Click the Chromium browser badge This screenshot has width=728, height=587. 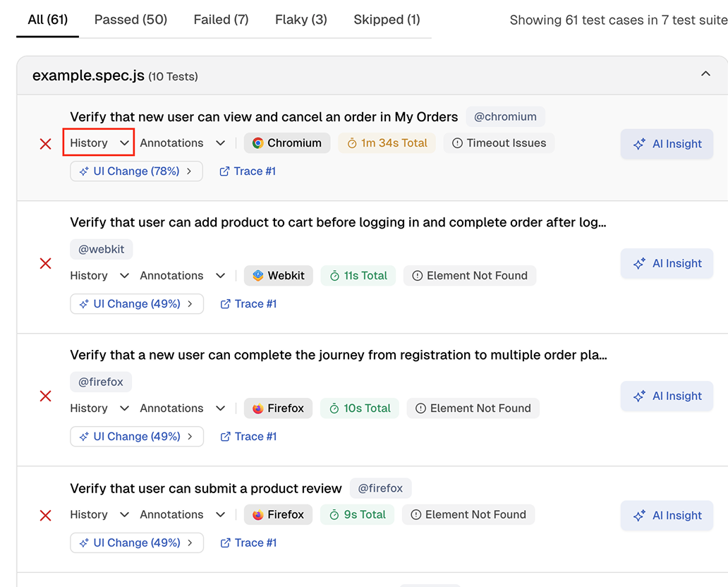(x=287, y=143)
